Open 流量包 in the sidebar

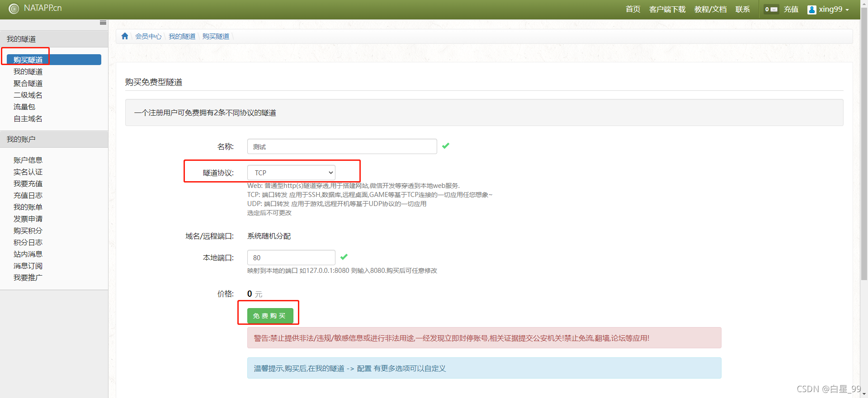point(24,107)
